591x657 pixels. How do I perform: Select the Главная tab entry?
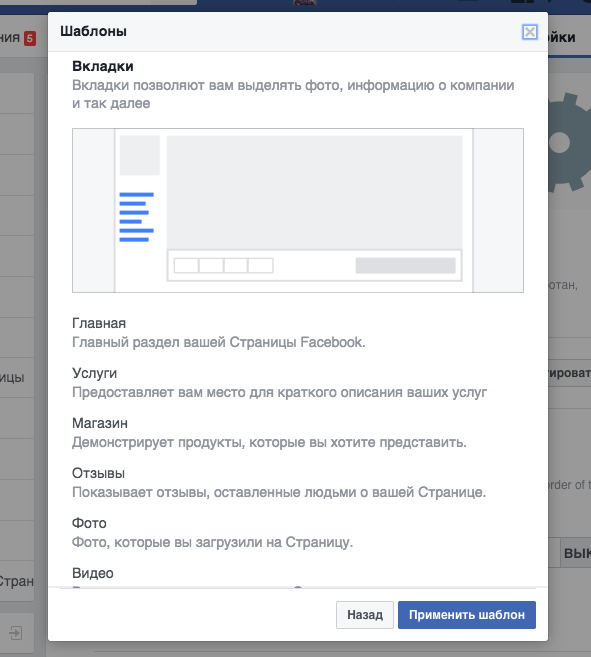pyautogui.click(x=99, y=323)
